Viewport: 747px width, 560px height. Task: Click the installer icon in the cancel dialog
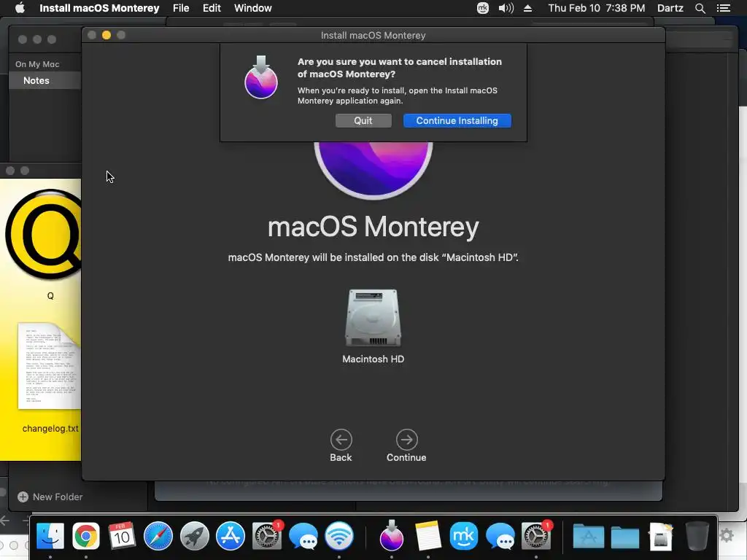[261, 77]
